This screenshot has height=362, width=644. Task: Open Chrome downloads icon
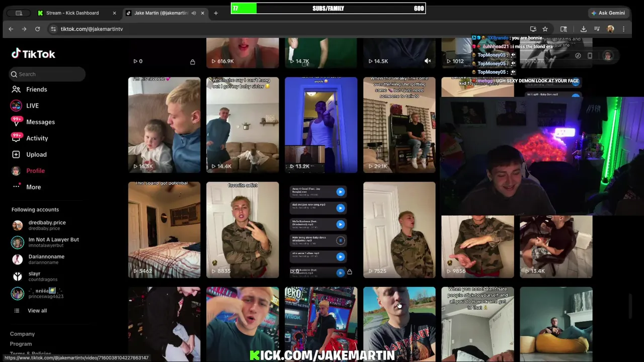click(x=584, y=29)
